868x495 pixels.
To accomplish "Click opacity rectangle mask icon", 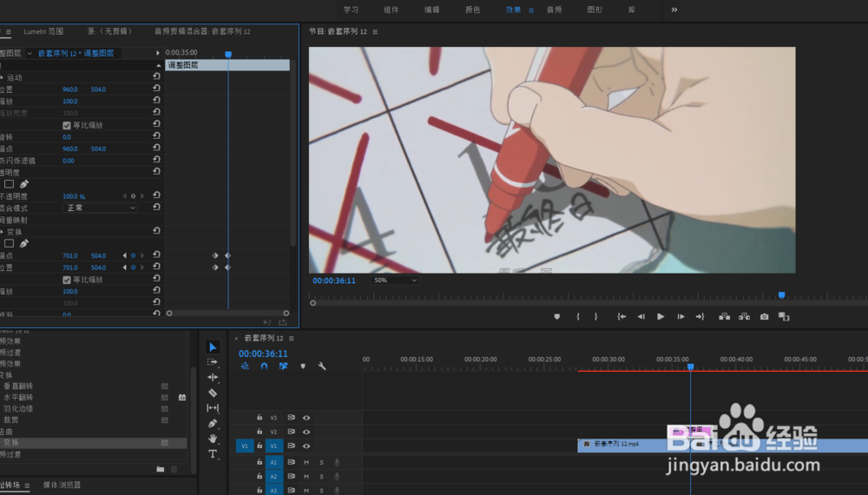I will (x=9, y=184).
